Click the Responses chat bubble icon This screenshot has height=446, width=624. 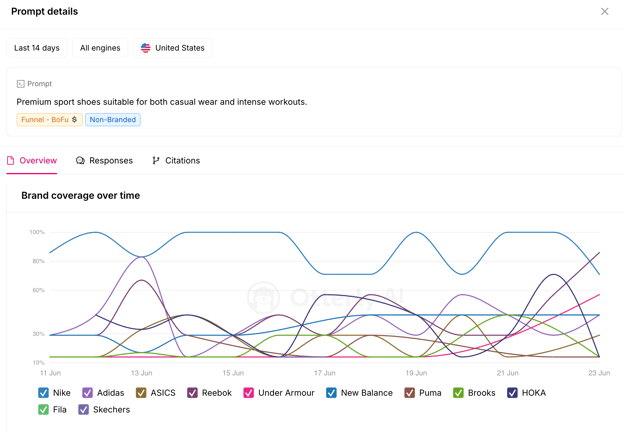80,161
